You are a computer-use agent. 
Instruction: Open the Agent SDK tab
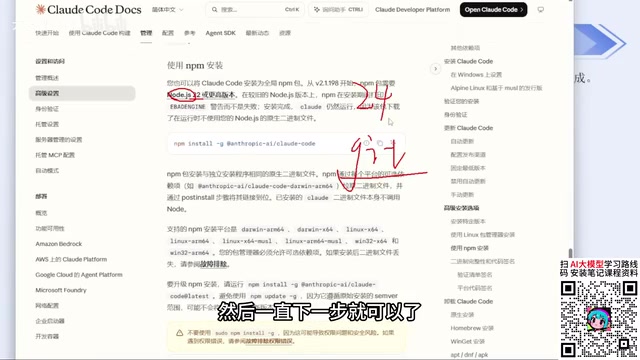tap(220, 33)
